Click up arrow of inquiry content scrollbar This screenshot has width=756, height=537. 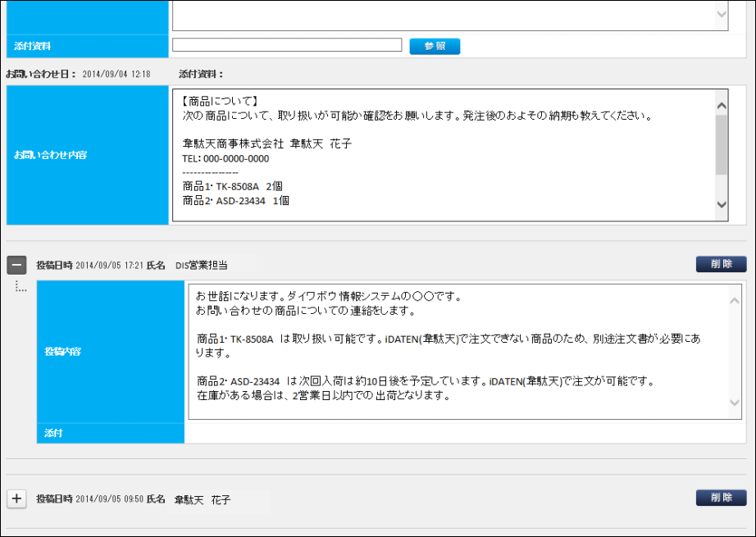click(x=722, y=106)
